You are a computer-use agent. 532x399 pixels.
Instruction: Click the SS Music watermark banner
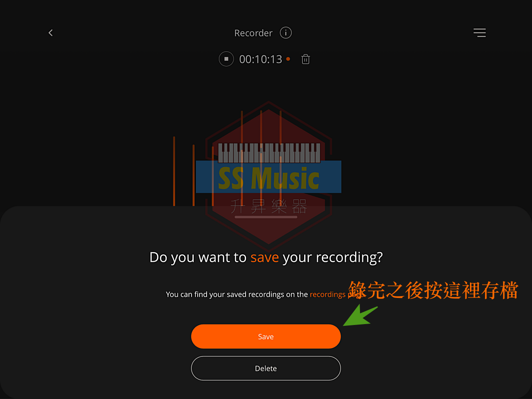269,177
